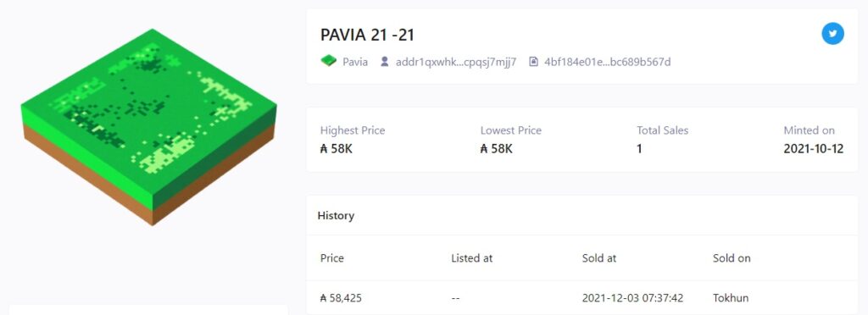Click the green Pavia collection icon
868x315 pixels.
(328, 61)
